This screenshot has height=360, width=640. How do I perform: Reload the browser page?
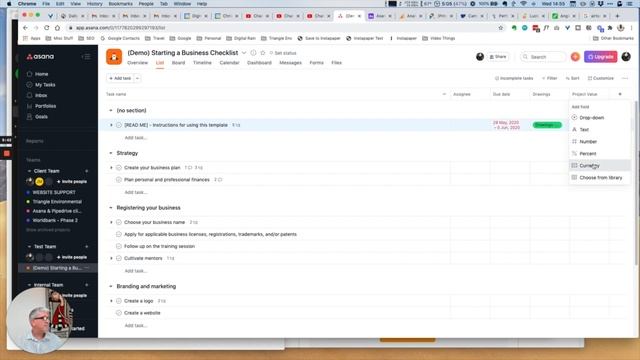point(47,28)
